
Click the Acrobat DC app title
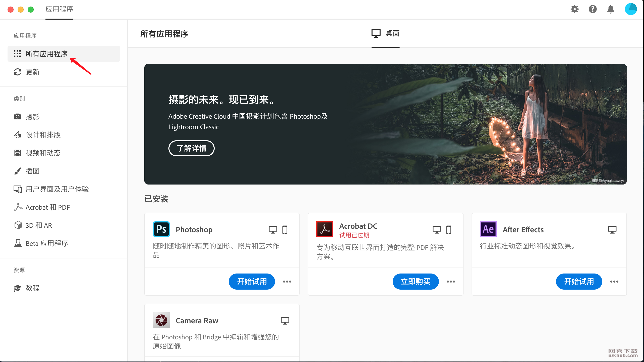pos(358,226)
